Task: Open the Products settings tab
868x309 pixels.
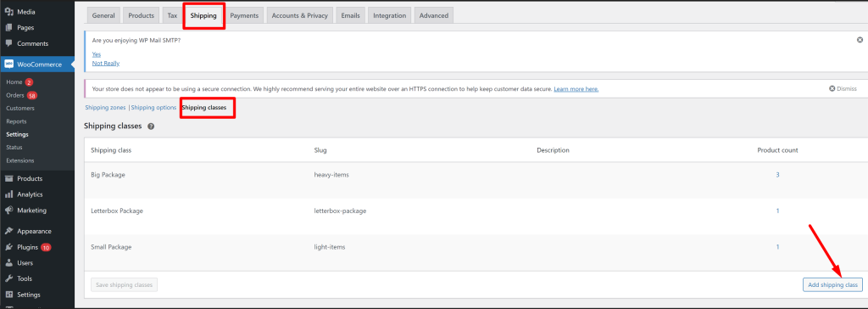Action: (x=142, y=15)
